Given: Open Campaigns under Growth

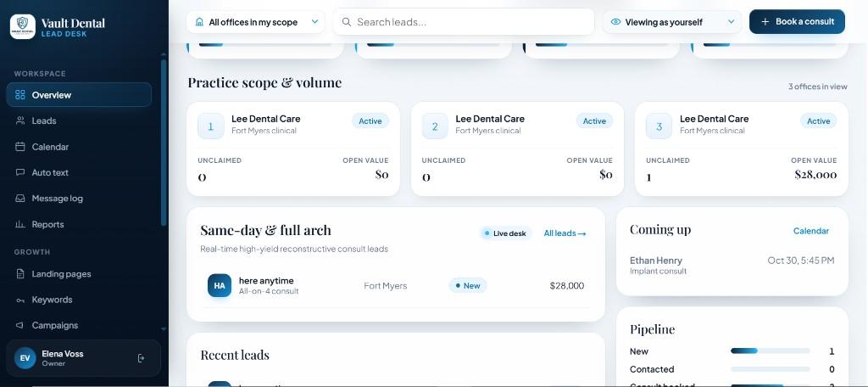Looking at the screenshot, I should pyautogui.click(x=79, y=325).
